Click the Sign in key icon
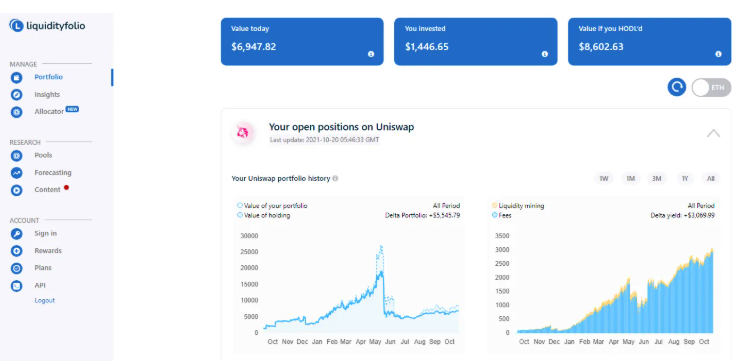 (x=16, y=234)
